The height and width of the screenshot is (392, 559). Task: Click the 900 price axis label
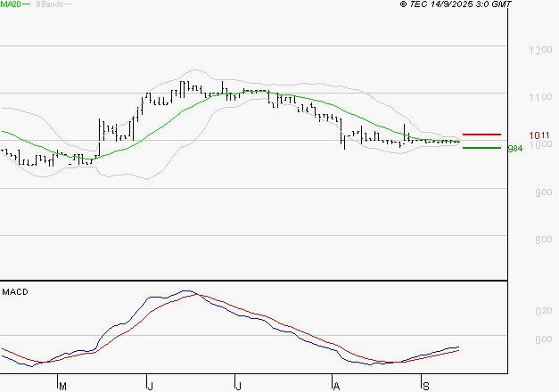coord(544,192)
